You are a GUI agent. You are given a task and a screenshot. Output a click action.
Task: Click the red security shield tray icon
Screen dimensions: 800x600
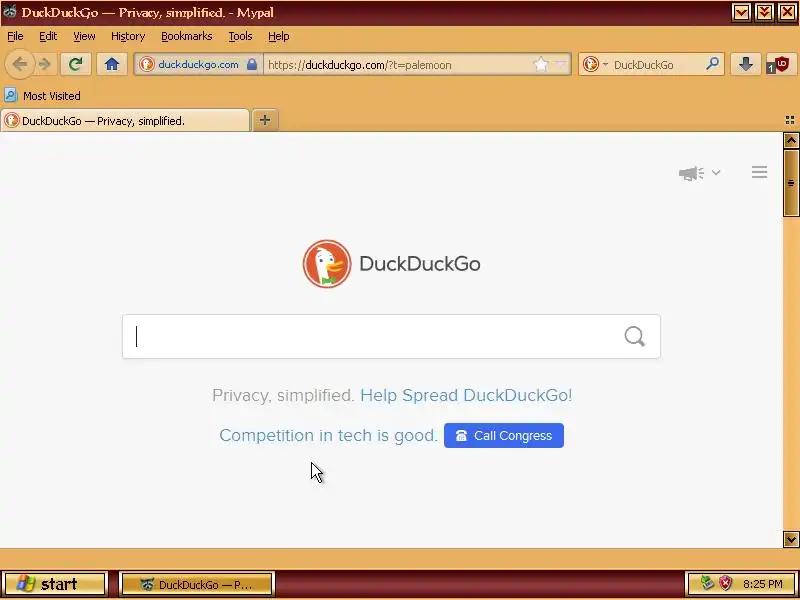click(x=725, y=583)
